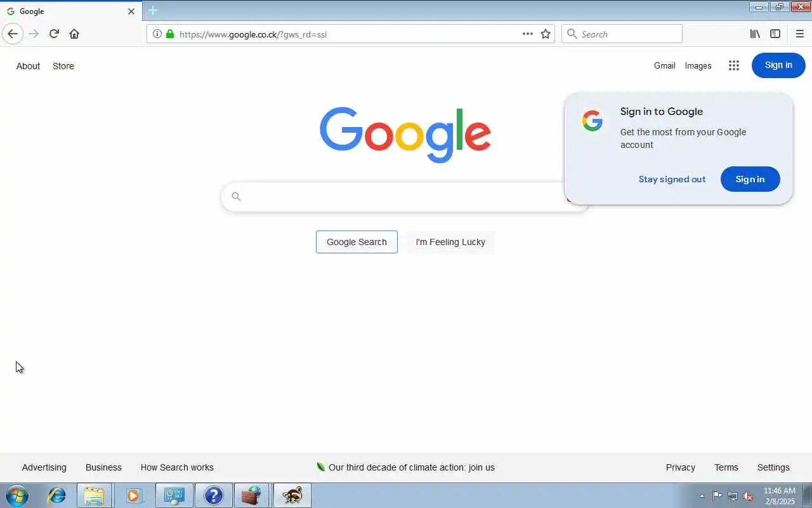Viewport: 812px width, 508px height.
Task: Open How Search works link
Action: click(x=177, y=467)
